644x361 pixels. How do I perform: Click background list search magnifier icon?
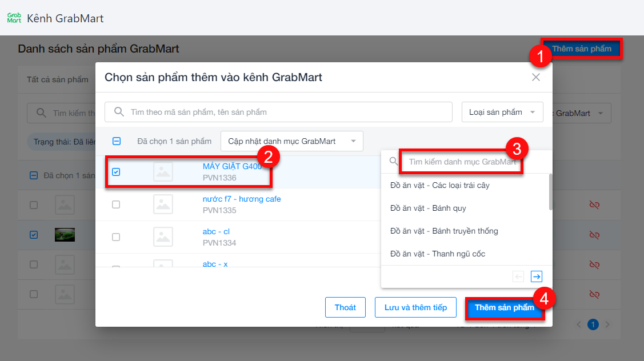[x=41, y=113]
